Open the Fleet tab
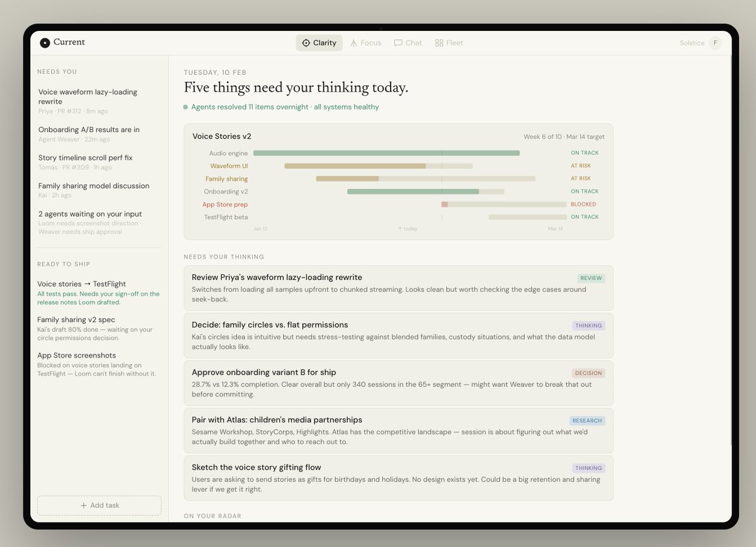 449,43
